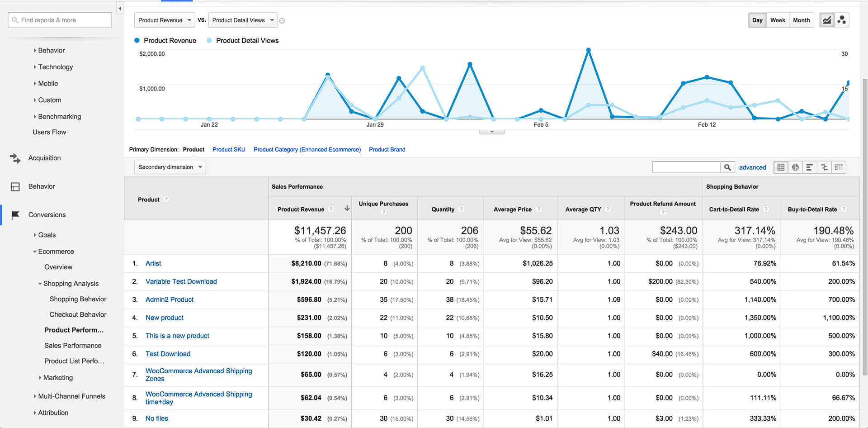Click the Conversions flag icon
The width and height of the screenshot is (868, 428).
click(15, 215)
